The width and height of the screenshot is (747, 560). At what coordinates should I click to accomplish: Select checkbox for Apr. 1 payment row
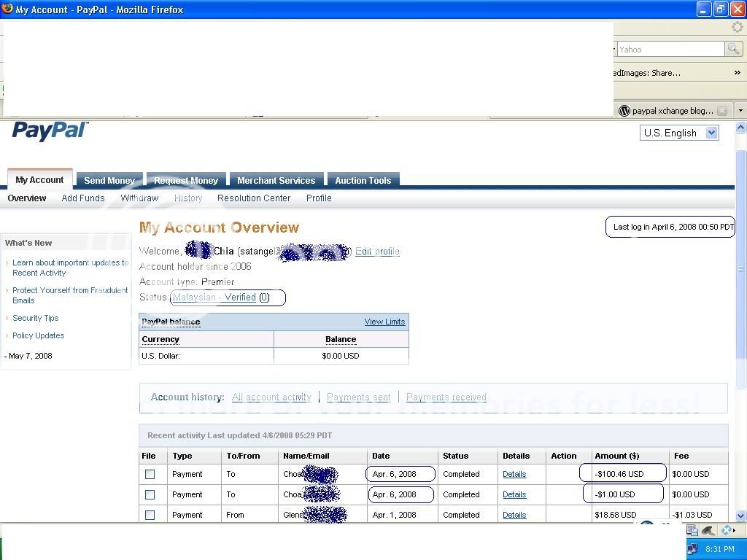coord(150,515)
